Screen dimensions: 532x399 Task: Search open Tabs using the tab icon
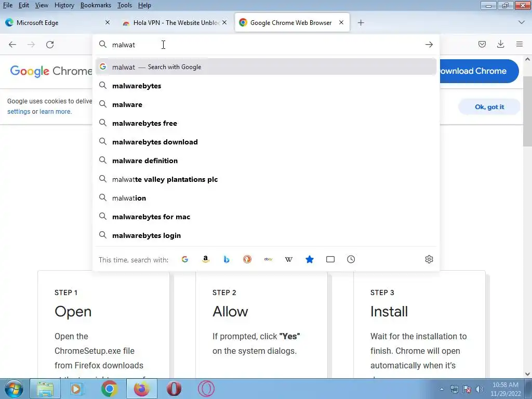tap(330, 260)
